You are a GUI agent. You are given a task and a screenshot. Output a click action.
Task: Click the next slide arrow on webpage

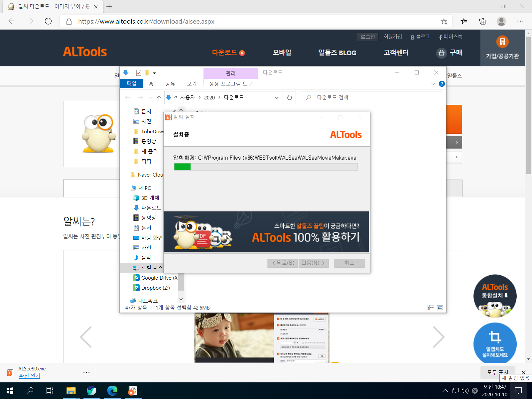439,337
